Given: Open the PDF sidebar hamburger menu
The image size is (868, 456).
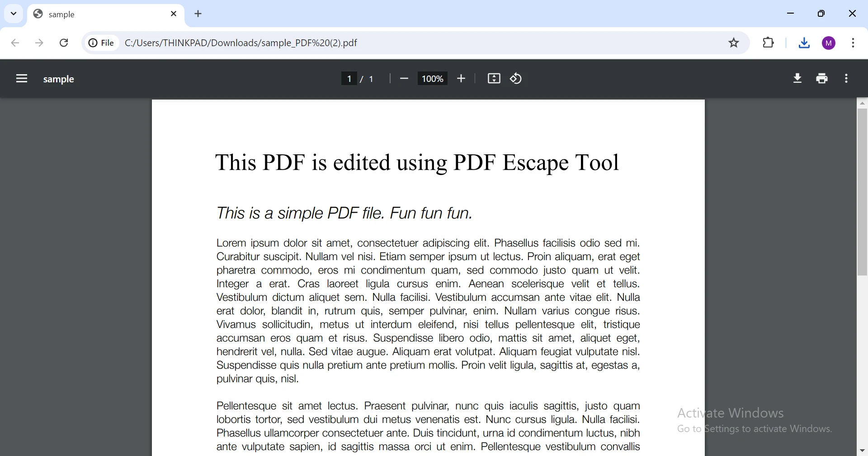Looking at the screenshot, I should point(22,79).
